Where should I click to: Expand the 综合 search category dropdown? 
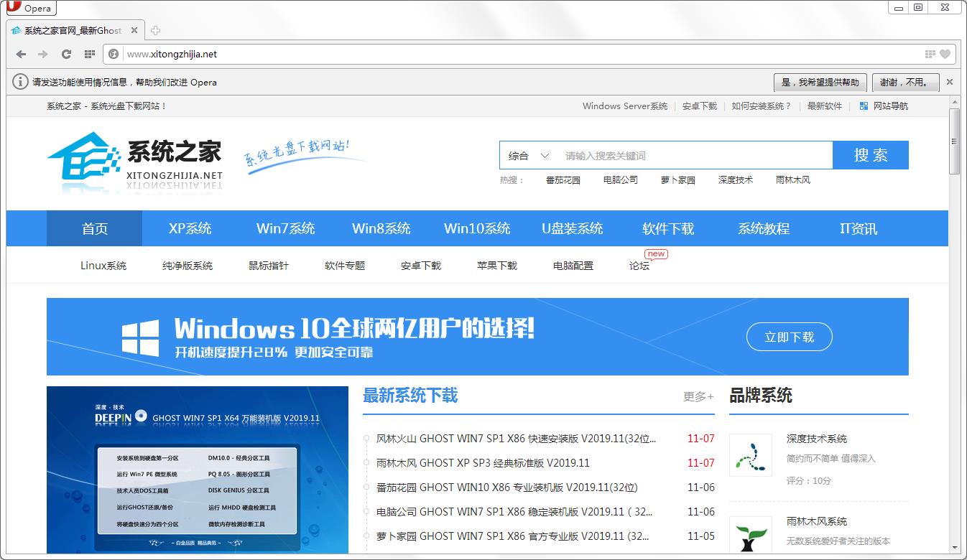tap(529, 155)
